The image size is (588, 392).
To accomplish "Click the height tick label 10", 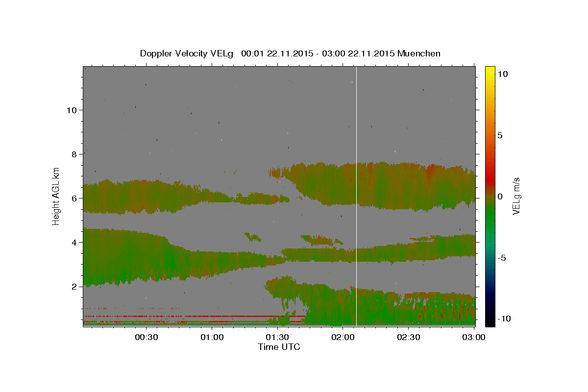I will (72, 110).
